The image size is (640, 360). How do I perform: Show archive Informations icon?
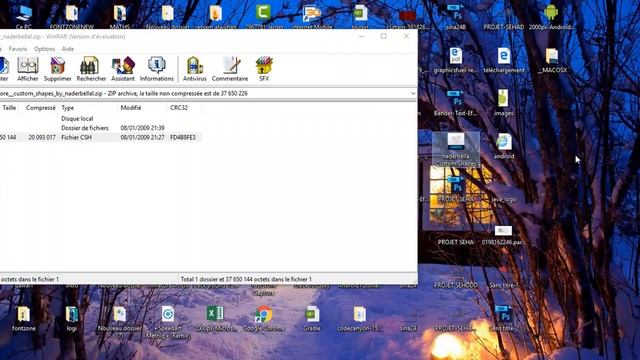pyautogui.click(x=157, y=69)
